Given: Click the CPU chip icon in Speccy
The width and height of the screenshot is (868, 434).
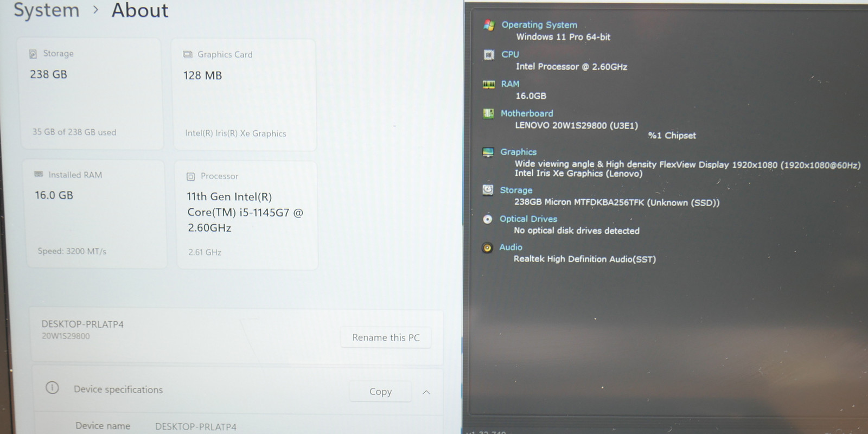Looking at the screenshot, I should point(489,55).
